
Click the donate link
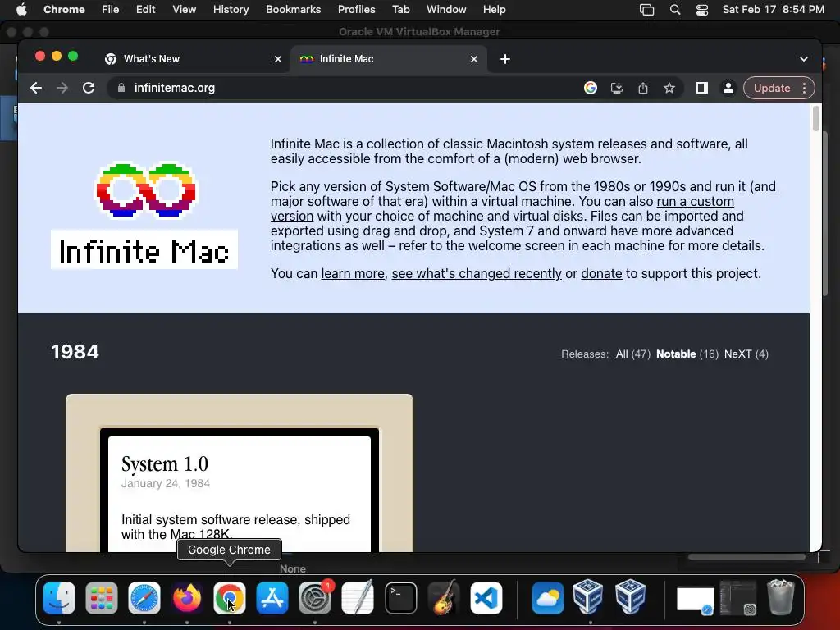pos(601,274)
